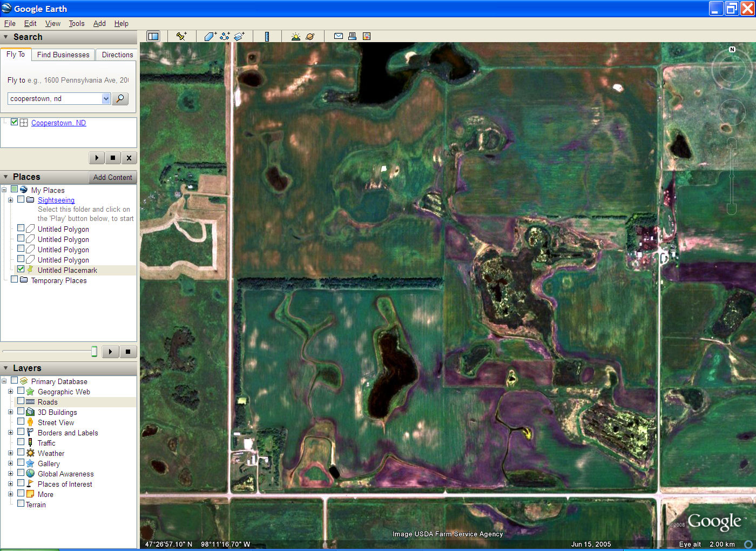Screen dimensions: 756x551
Task: Enable the Traffic layer checkbox
Action: [x=21, y=442]
